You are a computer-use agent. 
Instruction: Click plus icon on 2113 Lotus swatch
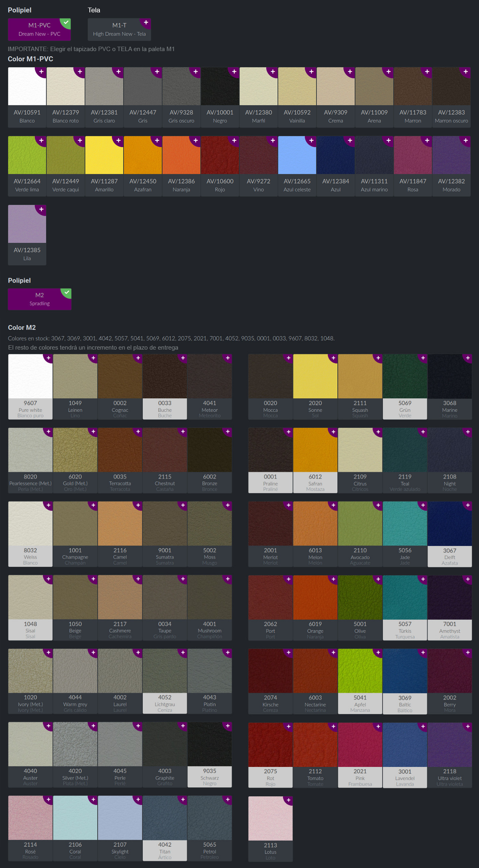click(x=289, y=800)
